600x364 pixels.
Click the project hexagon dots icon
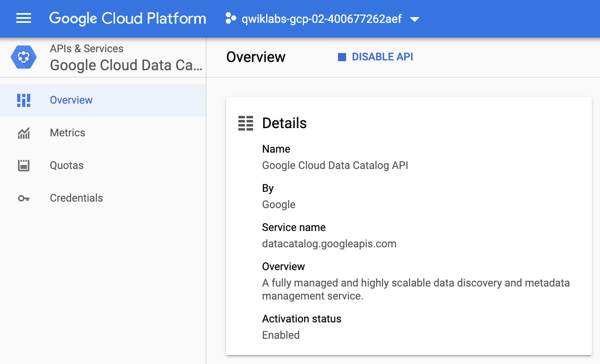pyautogui.click(x=231, y=18)
